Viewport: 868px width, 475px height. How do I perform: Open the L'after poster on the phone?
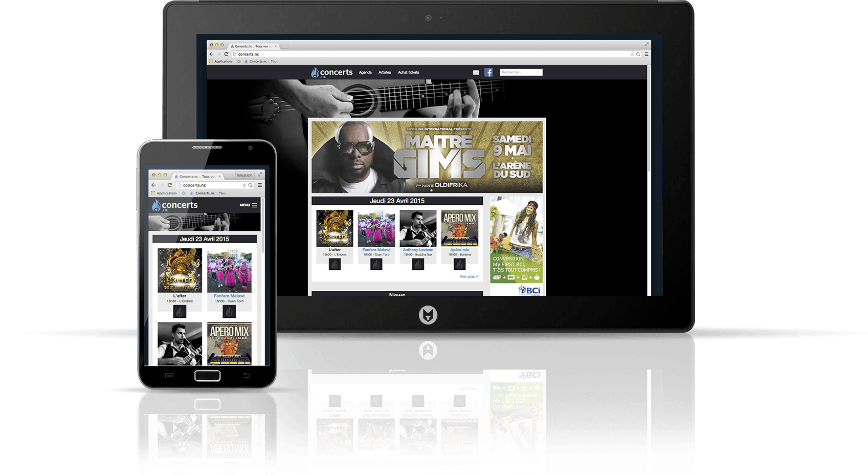coord(180,270)
